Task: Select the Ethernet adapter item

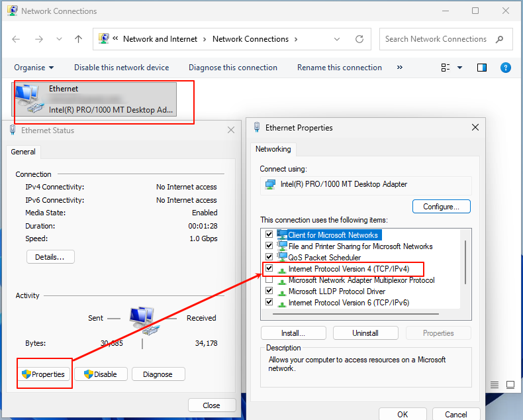Action: (x=95, y=99)
